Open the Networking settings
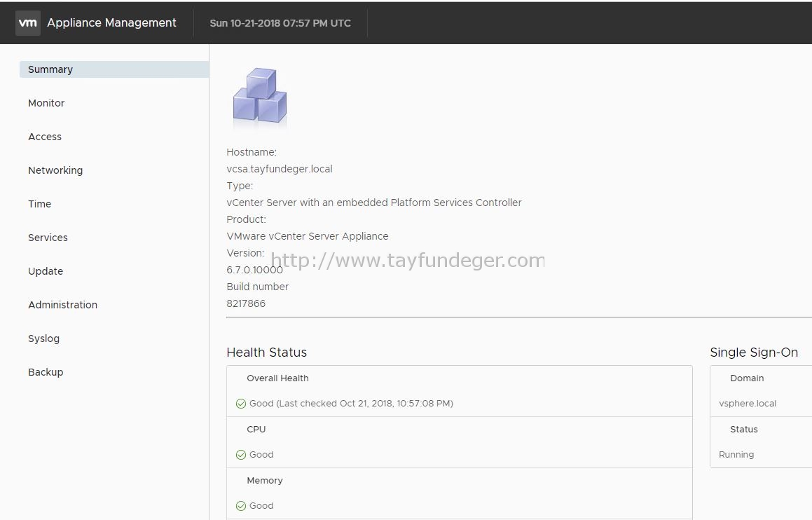 coord(55,170)
